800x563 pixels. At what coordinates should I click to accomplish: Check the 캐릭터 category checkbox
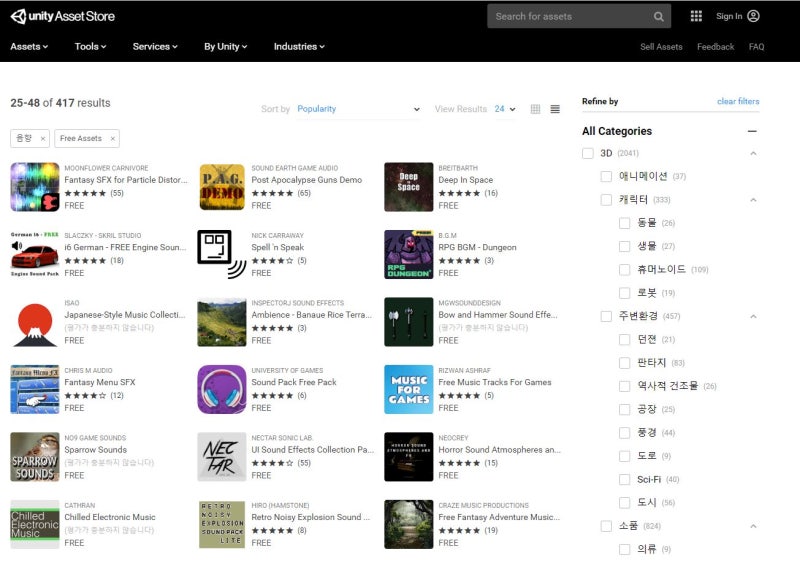tap(606, 200)
